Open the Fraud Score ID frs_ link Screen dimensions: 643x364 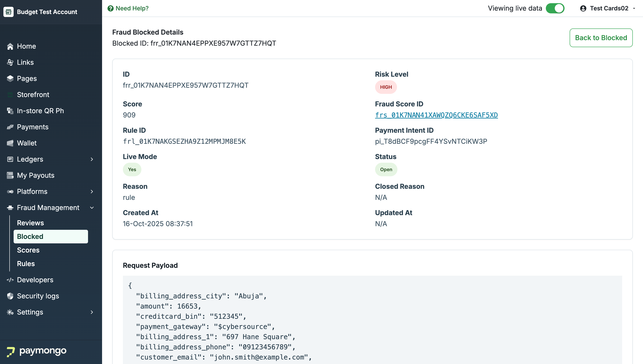tap(436, 115)
